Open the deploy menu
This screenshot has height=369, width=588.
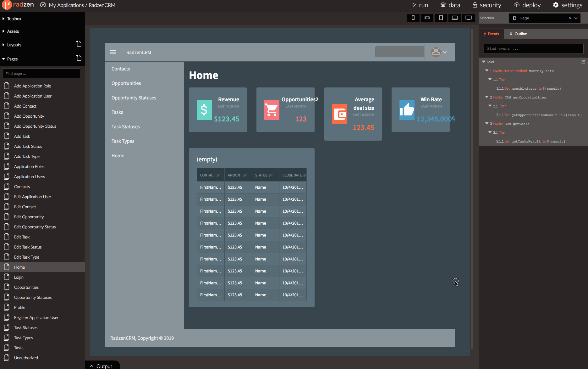527,5
